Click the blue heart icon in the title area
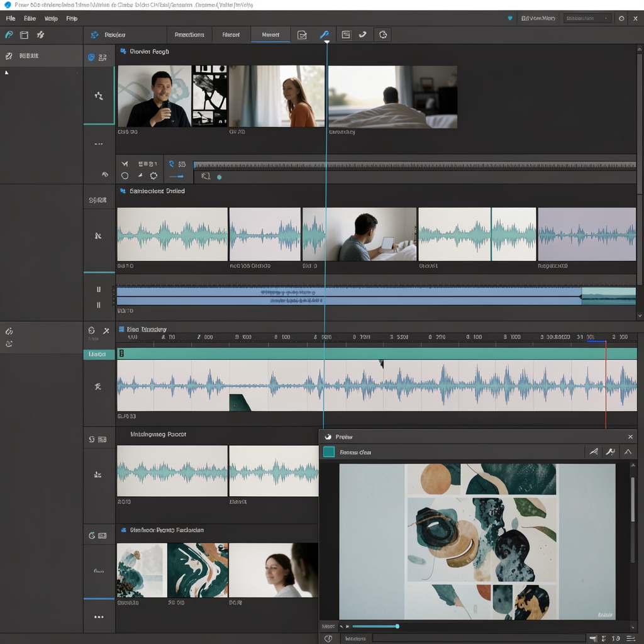This screenshot has width=644, height=644. coord(510,18)
